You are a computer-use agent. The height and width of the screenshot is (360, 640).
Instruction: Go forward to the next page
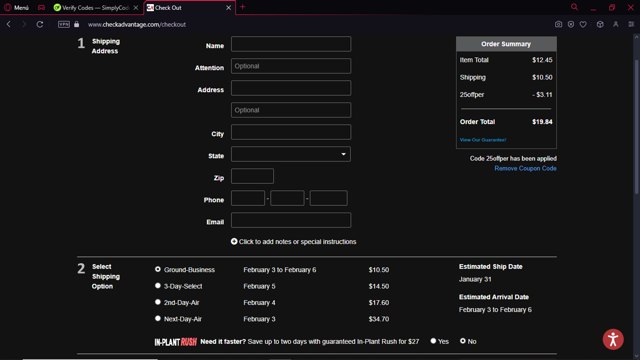(24, 24)
